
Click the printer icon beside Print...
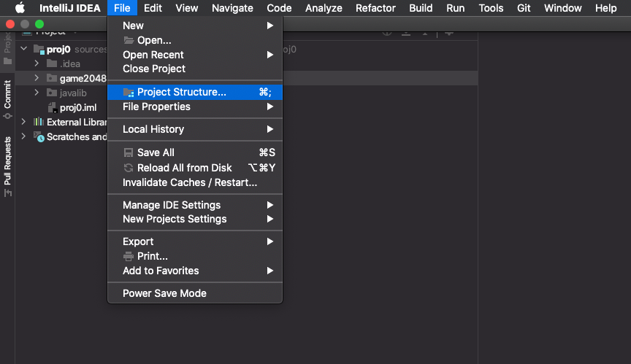click(x=129, y=256)
